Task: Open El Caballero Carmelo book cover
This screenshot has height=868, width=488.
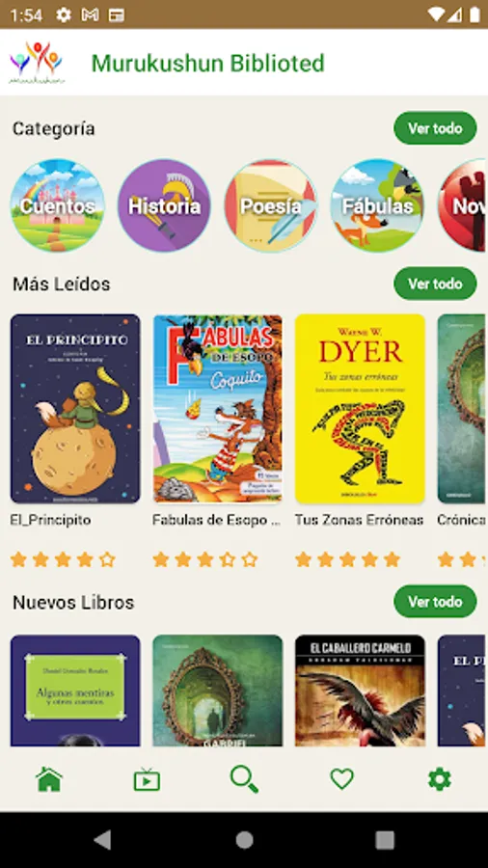Action: click(x=360, y=691)
